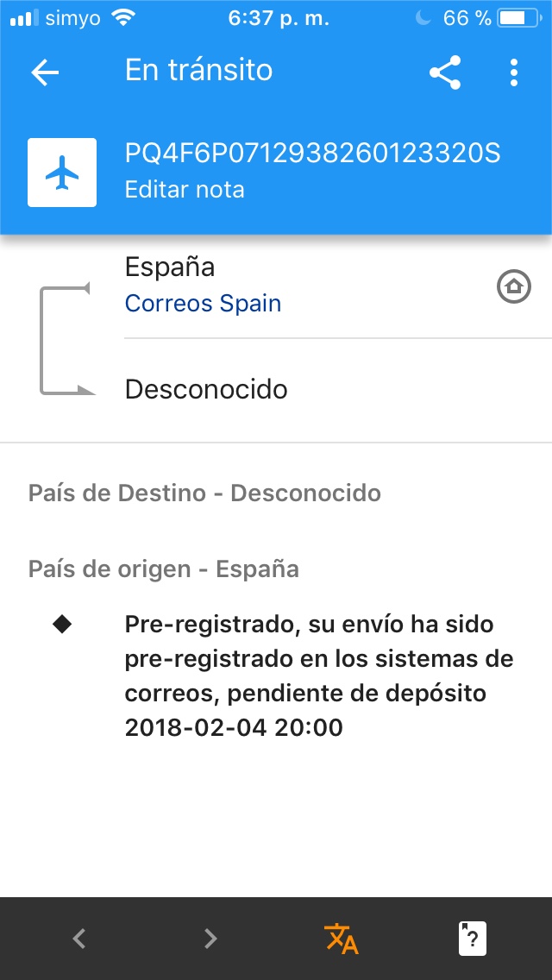This screenshot has width=552, height=980.
Task: Go forward with the right chevron
Action: (210, 938)
